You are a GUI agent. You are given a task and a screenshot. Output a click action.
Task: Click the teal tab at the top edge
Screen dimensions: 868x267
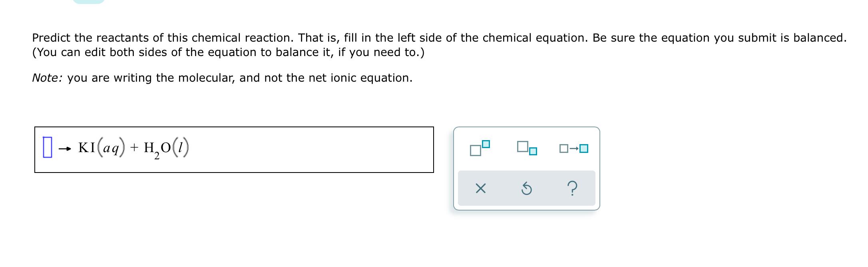89,2
